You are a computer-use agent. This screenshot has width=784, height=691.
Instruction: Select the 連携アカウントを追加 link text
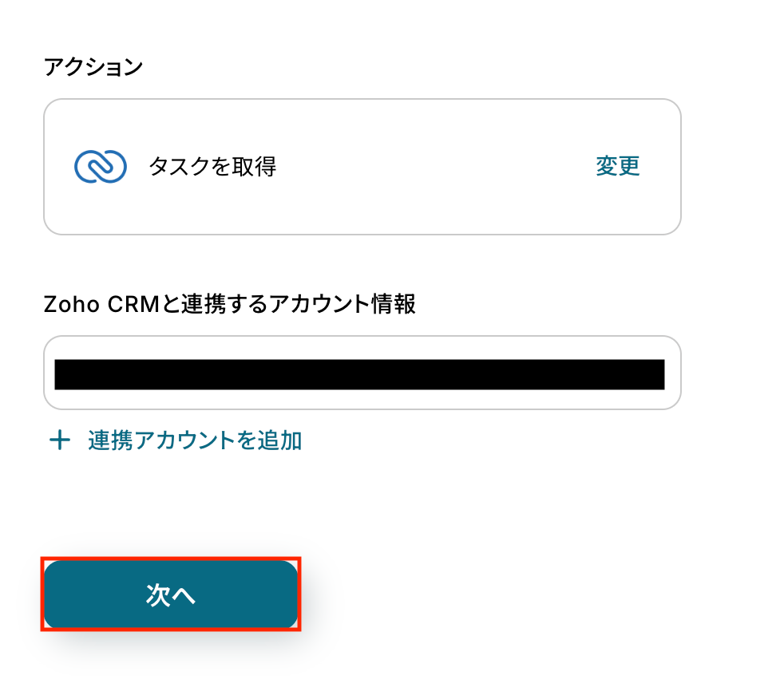[195, 440]
